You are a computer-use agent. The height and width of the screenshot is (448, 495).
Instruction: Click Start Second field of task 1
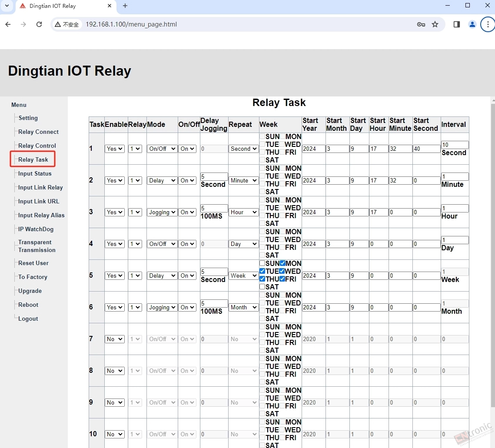coord(426,149)
